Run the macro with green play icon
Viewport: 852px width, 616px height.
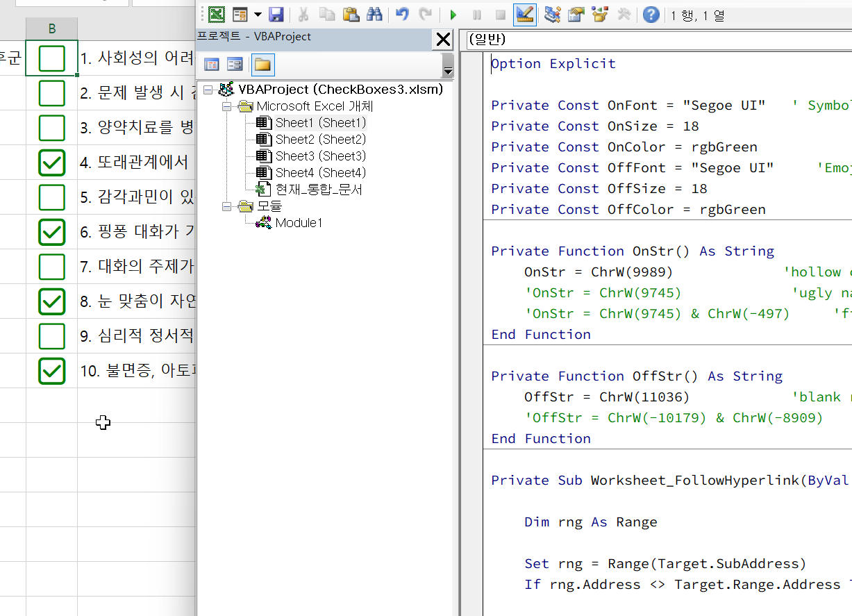click(x=453, y=14)
